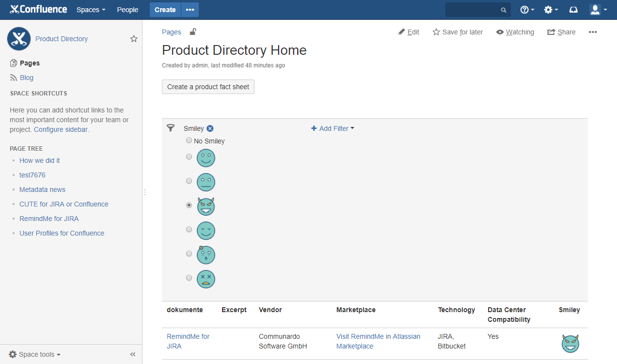Image resolution: width=617 pixels, height=364 pixels.
Task: Remove the Smiley filter with x icon
Action: click(x=210, y=128)
